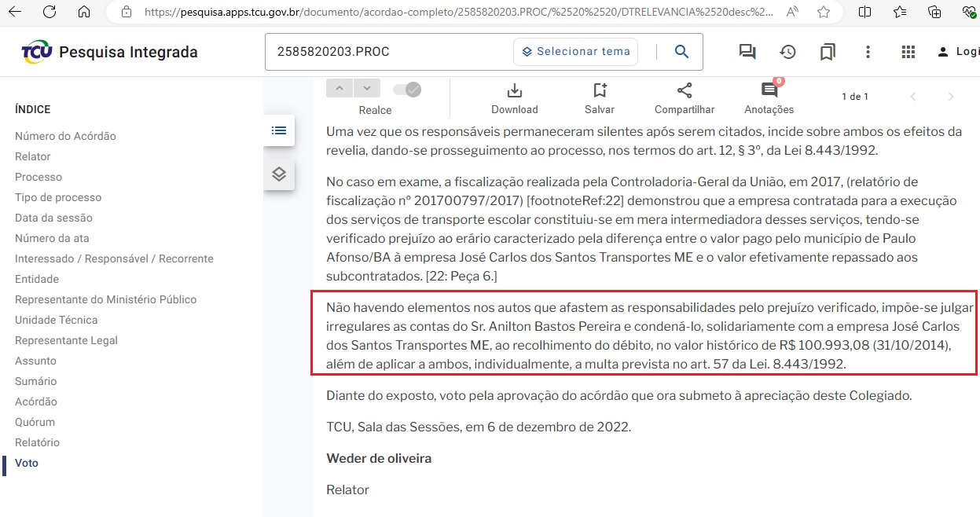The image size is (980, 517).
Task: Click the search field containing 2585820203.PROC
Action: click(389, 52)
